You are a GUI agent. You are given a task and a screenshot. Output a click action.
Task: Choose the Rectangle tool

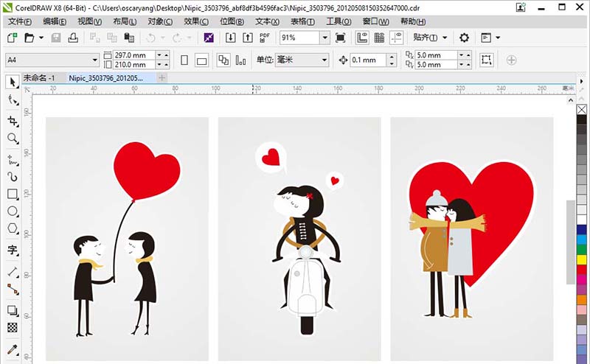[12, 195]
